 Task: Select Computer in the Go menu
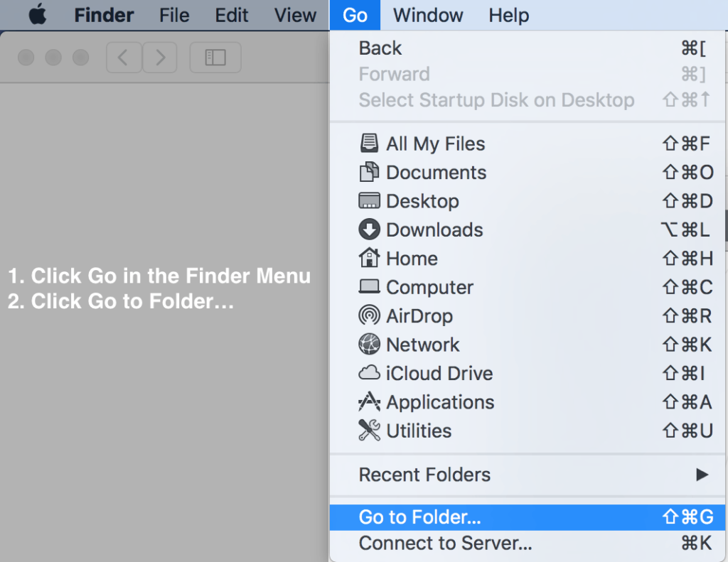point(429,287)
